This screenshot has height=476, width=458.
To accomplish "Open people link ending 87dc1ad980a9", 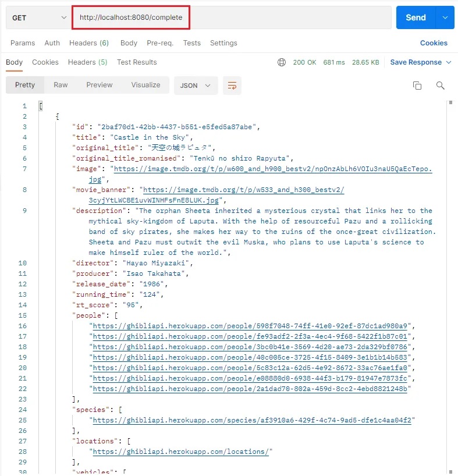I will [x=250, y=326].
